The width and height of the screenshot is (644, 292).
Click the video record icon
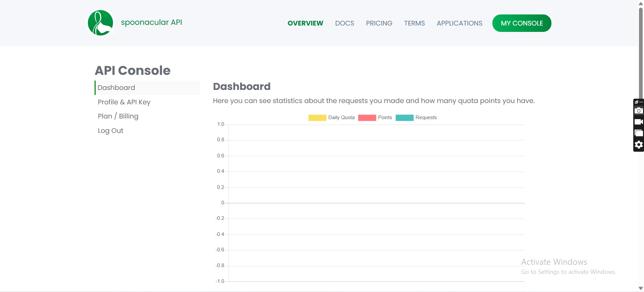point(639,122)
